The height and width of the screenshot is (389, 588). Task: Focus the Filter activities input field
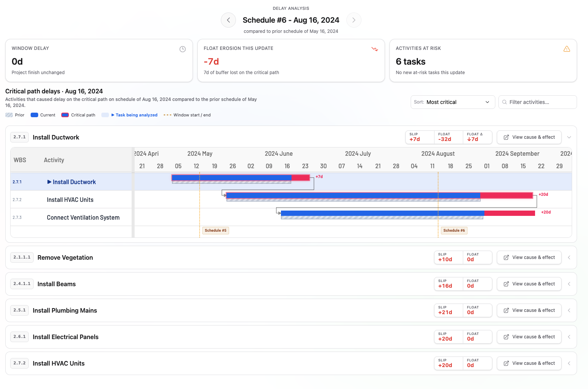coord(538,102)
